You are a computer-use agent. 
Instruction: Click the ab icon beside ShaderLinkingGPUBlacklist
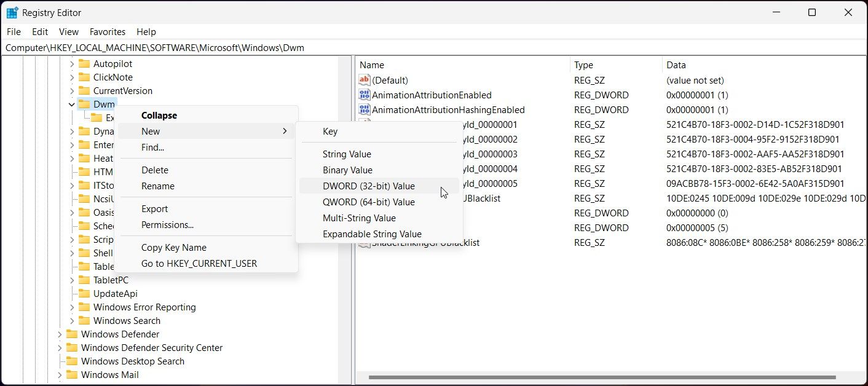365,242
